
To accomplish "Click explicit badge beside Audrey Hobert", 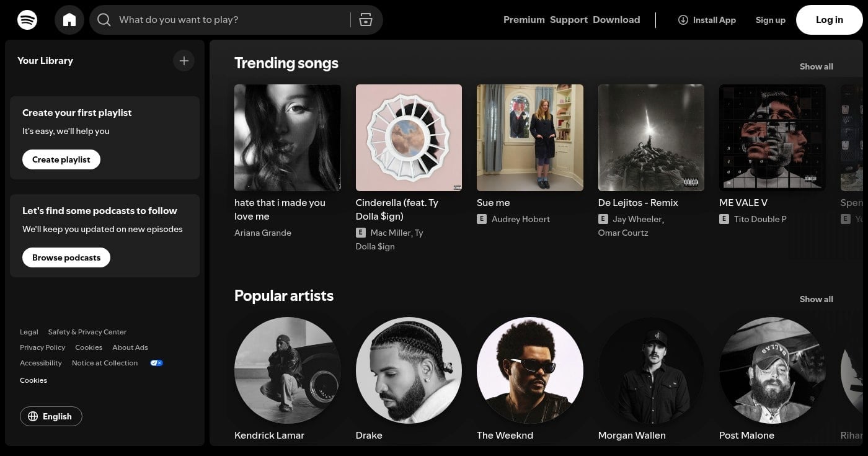I will tap(482, 219).
